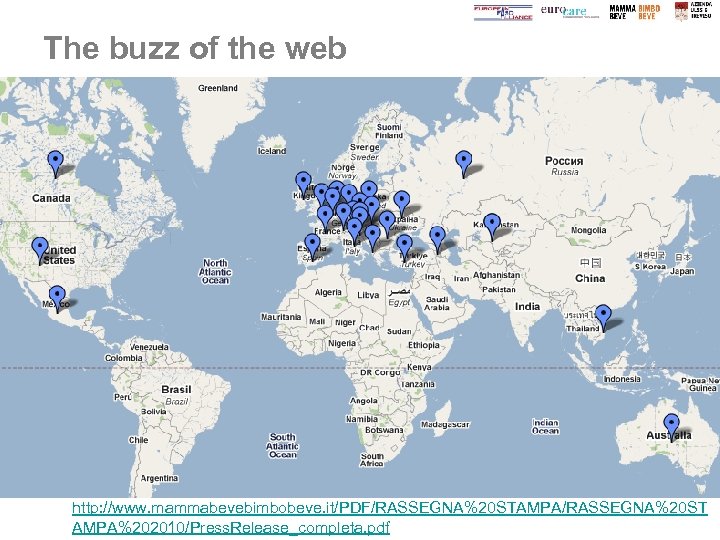Viewport: 720px width, 540px height.
Task: Click the 'South Atlantic Ocean' label
Action: coord(282,445)
